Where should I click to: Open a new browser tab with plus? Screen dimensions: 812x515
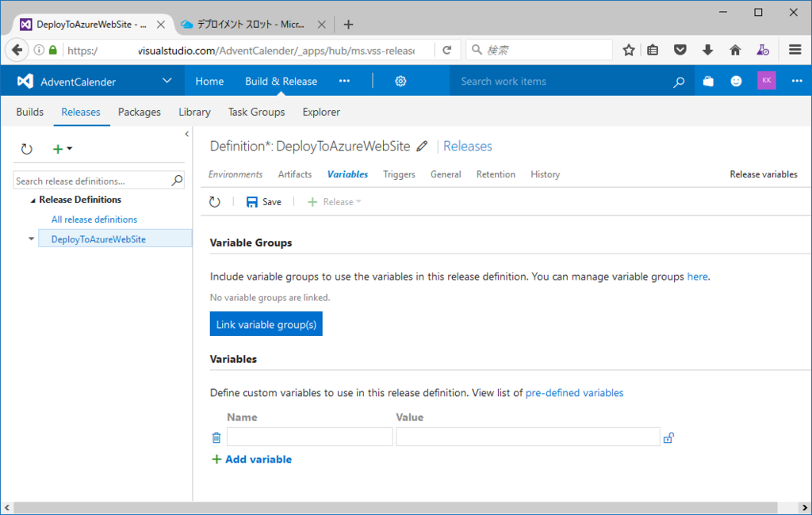pyautogui.click(x=349, y=25)
